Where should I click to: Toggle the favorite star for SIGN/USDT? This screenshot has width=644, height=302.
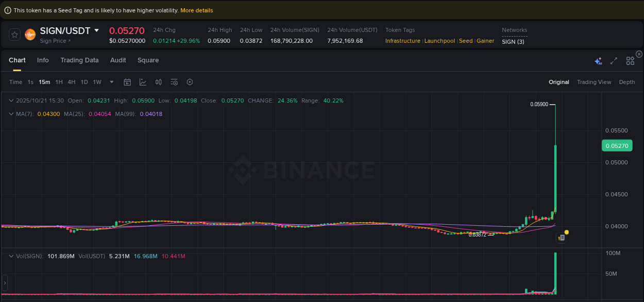pos(14,35)
